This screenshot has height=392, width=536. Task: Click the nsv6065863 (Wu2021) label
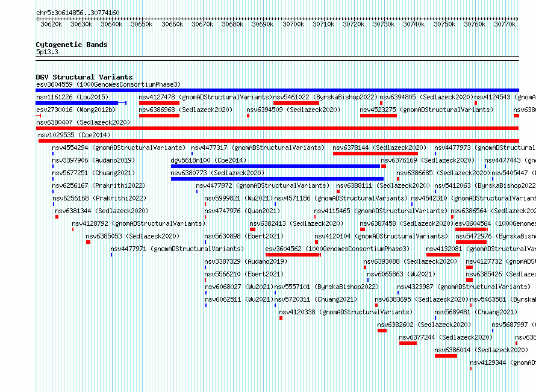pyautogui.click(x=401, y=274)
